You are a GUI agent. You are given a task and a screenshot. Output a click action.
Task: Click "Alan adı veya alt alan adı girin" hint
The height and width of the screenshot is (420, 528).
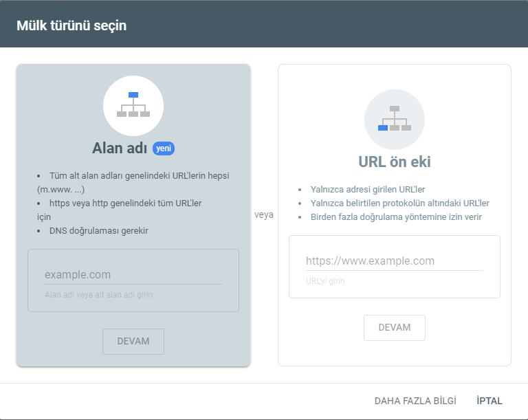[98, 294]
